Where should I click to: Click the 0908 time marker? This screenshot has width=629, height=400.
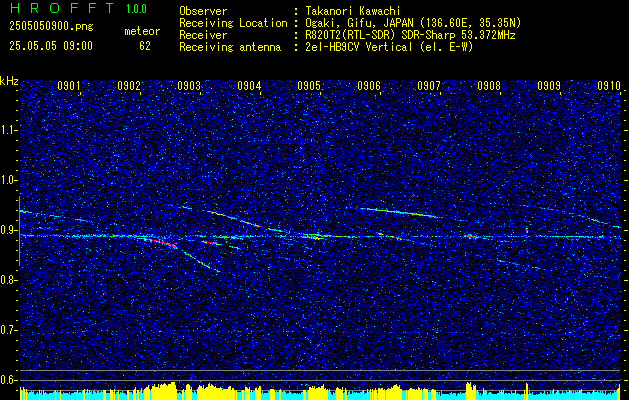tap(489, 86)
